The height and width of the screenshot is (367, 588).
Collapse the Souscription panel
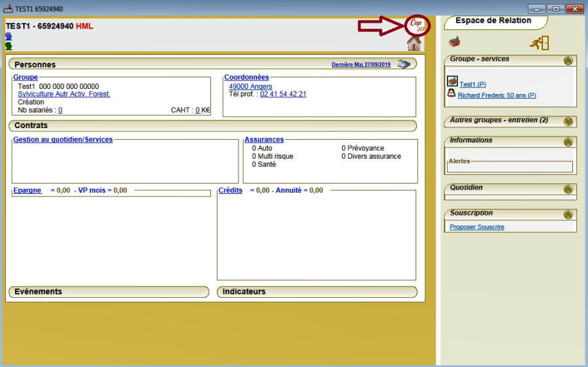(568, 214)
